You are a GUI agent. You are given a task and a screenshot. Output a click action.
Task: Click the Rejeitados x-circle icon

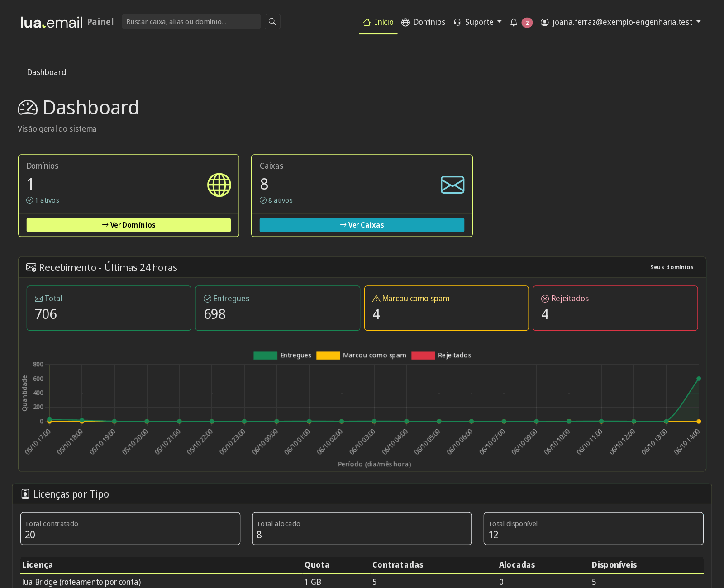pyautogui.click(x=545, y=299)
